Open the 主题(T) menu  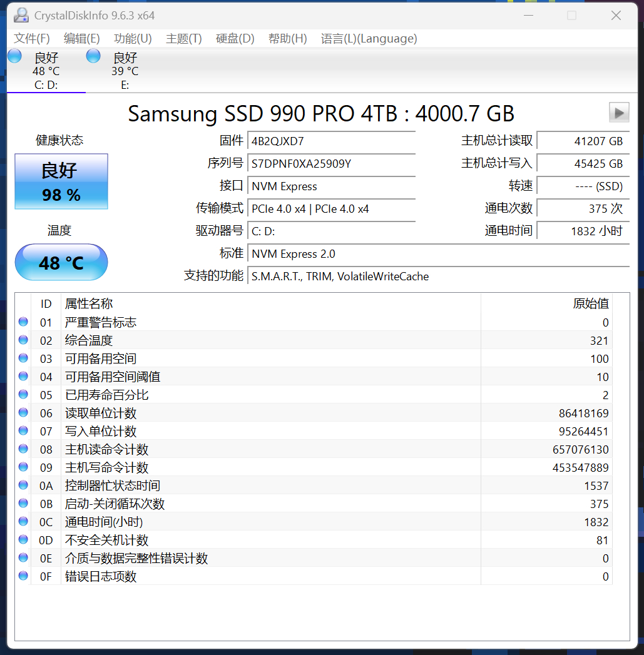[x=183, y=38]
